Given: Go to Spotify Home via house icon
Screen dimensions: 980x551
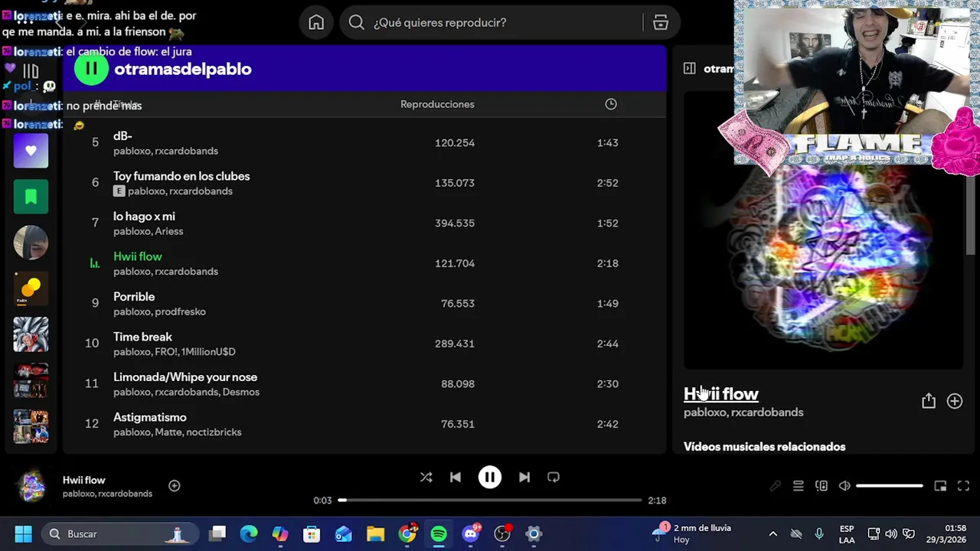Looking at the screenshot, I should (316, 22).
